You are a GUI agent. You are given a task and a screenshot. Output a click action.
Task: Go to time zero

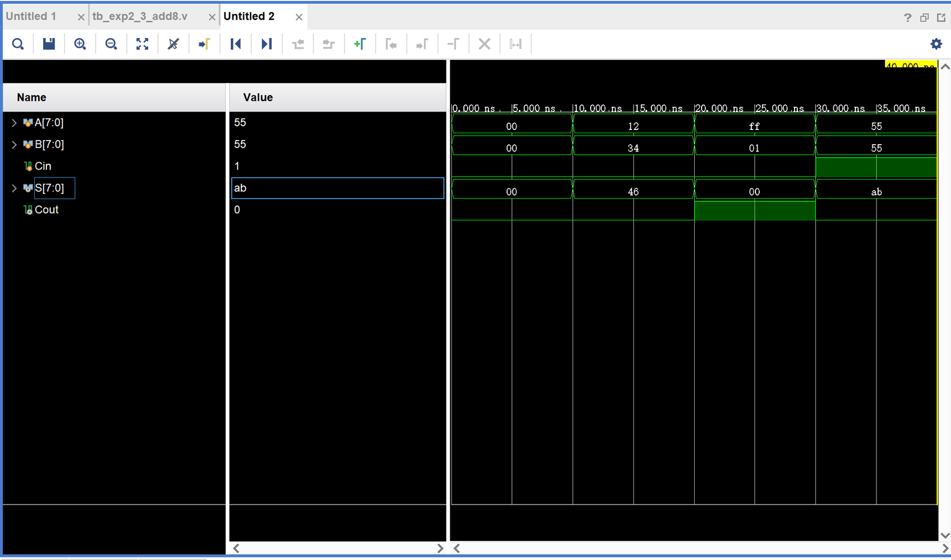click(x=236, y=44)
